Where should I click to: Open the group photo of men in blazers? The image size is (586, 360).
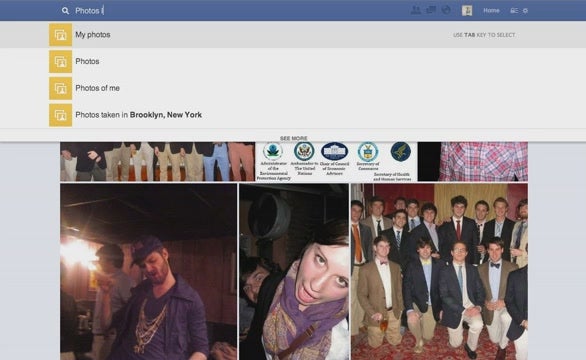[439, 272]
